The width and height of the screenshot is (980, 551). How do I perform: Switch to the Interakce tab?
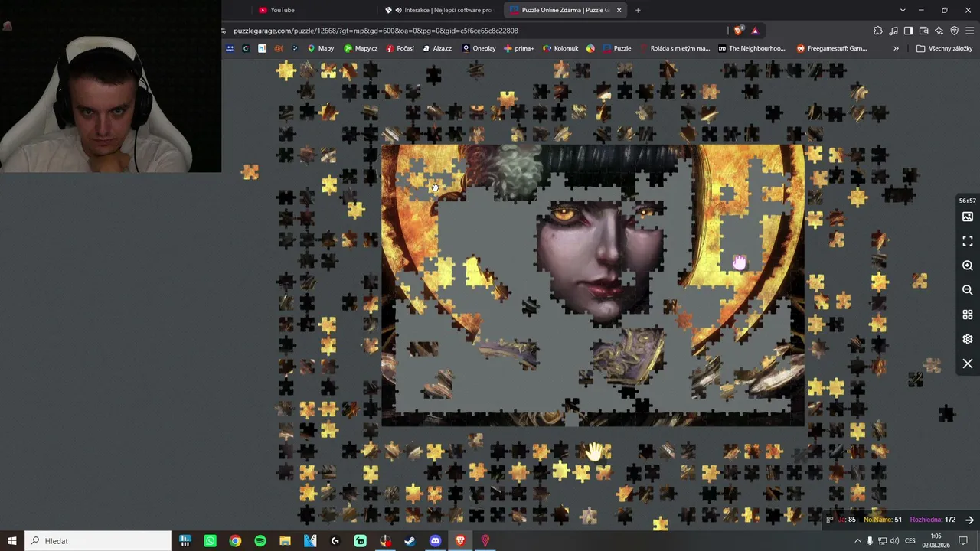(x=440, y=10)
